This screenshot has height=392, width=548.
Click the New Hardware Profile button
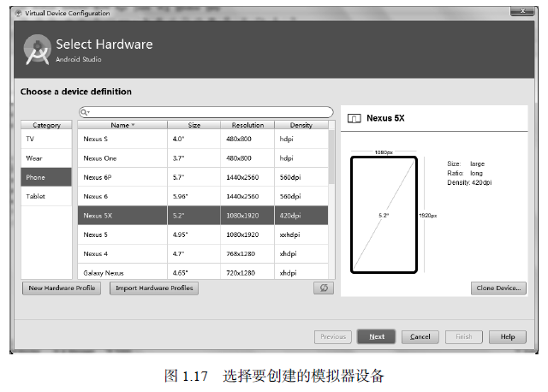click(x=62, y=288)
